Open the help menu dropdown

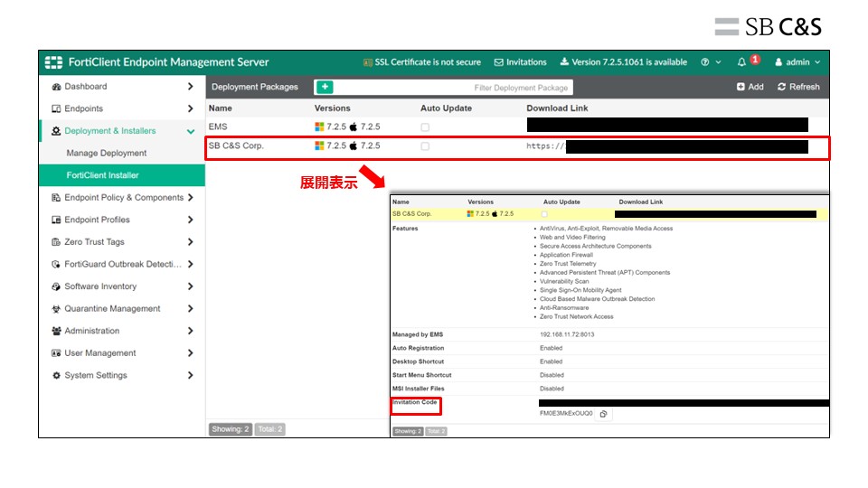pos(711,62)
